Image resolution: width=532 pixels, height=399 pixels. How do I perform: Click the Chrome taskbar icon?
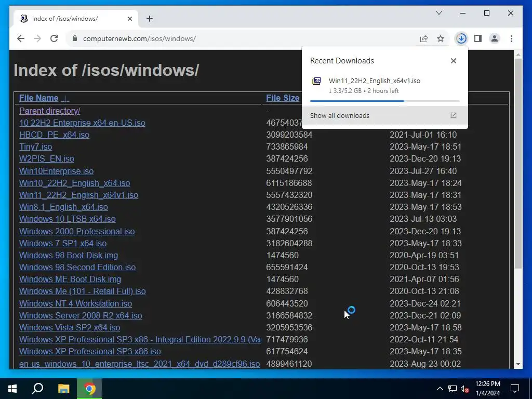click(x=89, y=389)
